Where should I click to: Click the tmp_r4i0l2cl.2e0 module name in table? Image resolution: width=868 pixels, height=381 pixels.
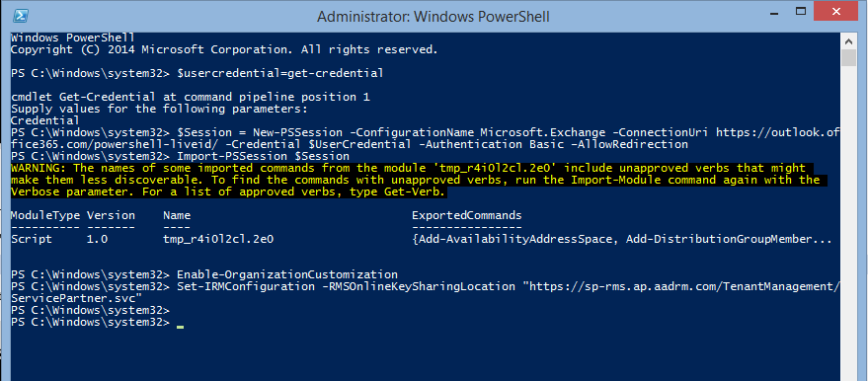pos(218,240)
